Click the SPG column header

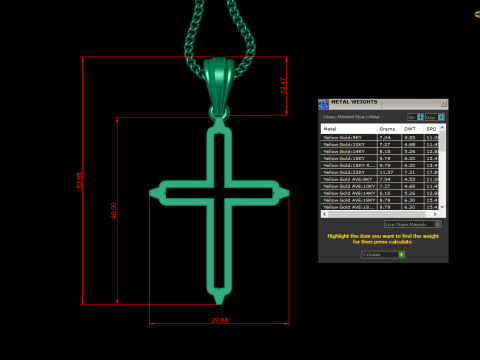[431, 129]
